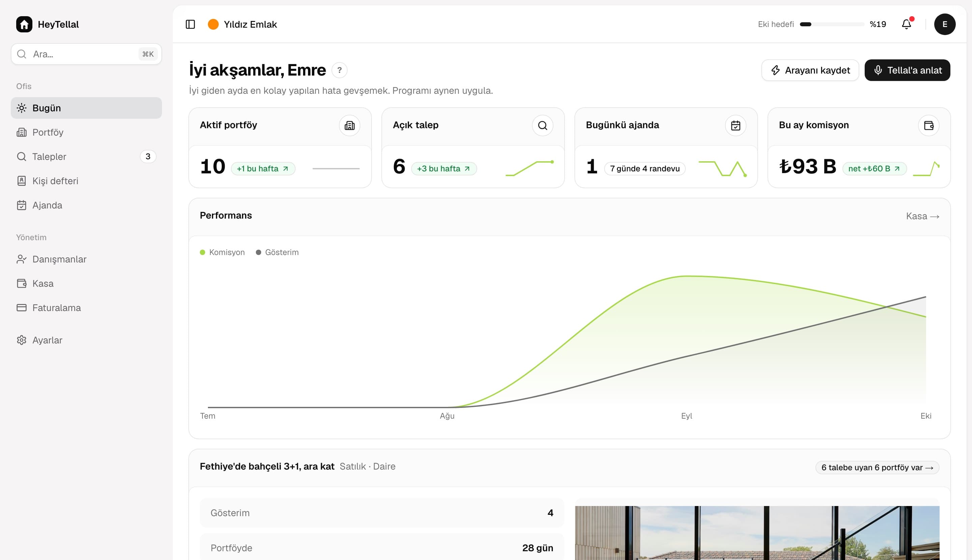
Task: Click the Açık talep search icon
Action: click(543, 125)
